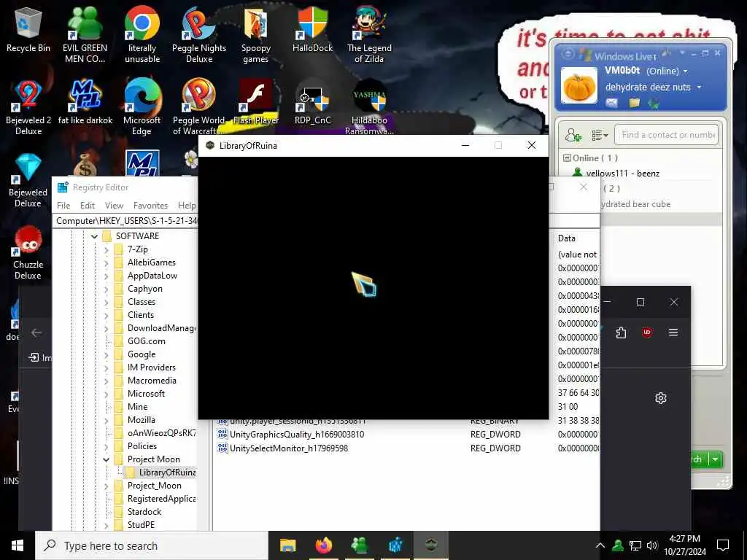Click the add contact icon in Messenger
Viewport: 747px width, 560px height.
pyautogui.click(x=573, y=135)
